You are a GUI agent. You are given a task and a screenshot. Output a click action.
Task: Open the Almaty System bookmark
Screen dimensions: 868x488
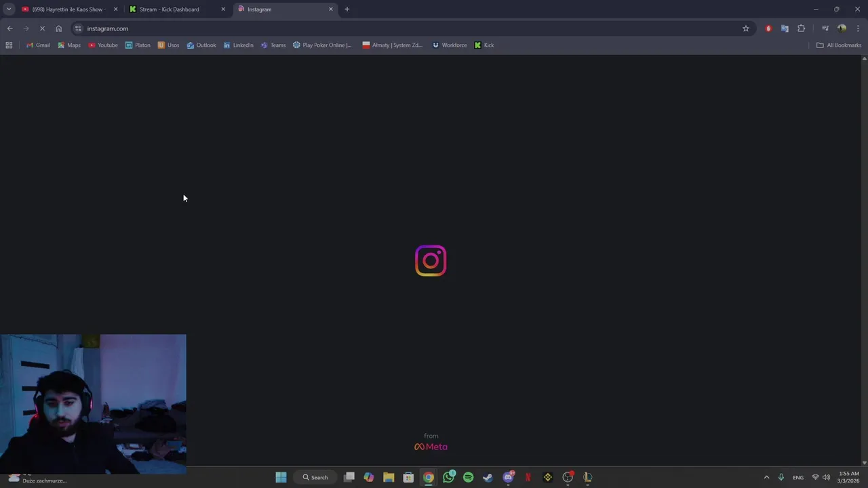point(393,45)
